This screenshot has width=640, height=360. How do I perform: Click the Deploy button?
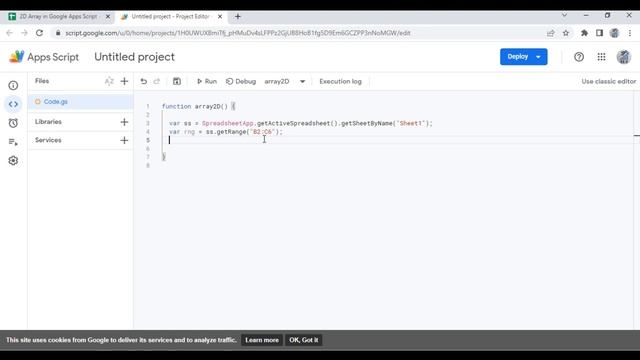[518, 57]
